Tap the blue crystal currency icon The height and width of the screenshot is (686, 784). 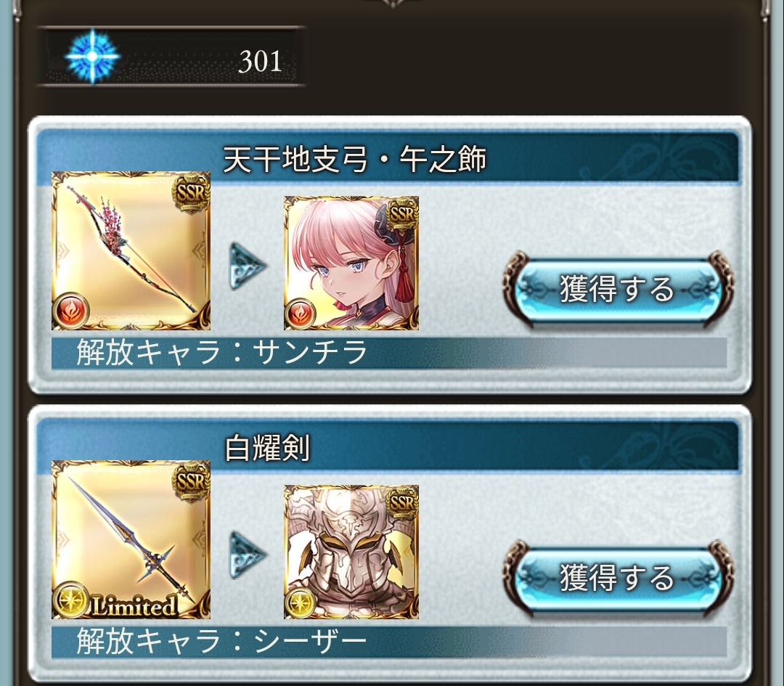coord(92,56)
